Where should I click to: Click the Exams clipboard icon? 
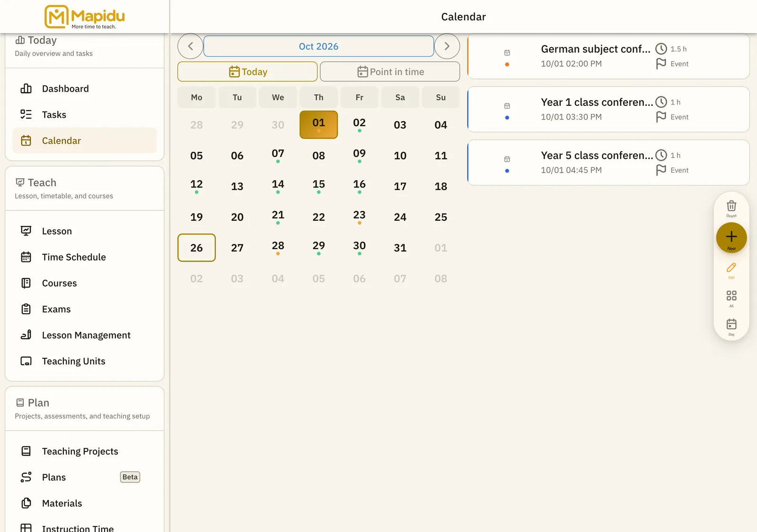26,309
